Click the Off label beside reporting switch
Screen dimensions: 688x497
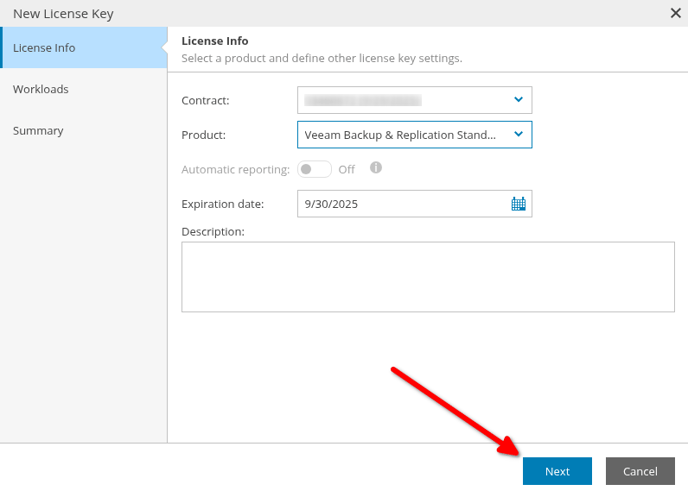point(346,169)
